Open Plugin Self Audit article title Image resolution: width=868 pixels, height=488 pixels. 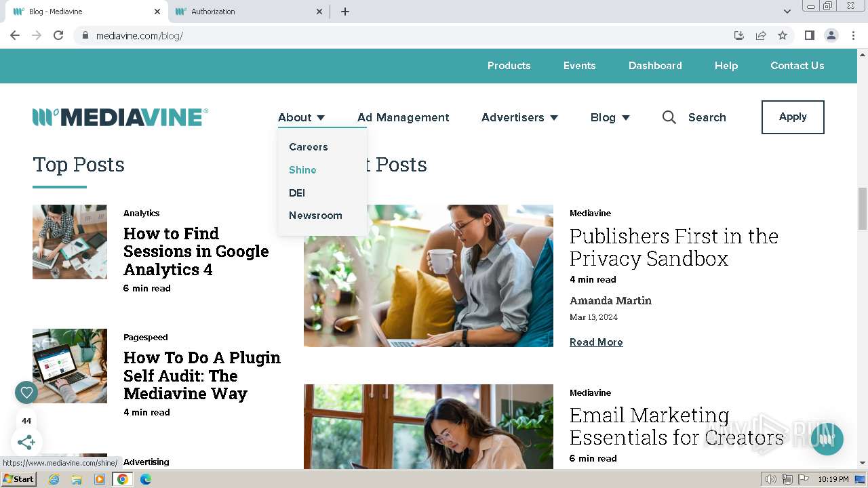coord(202,375)
